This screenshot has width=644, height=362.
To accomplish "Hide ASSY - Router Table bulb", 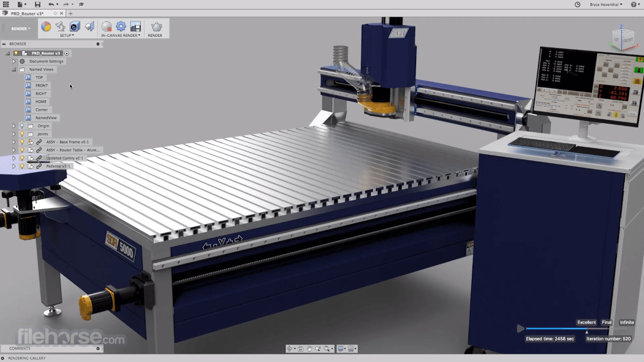I will (x=22, y=150).
